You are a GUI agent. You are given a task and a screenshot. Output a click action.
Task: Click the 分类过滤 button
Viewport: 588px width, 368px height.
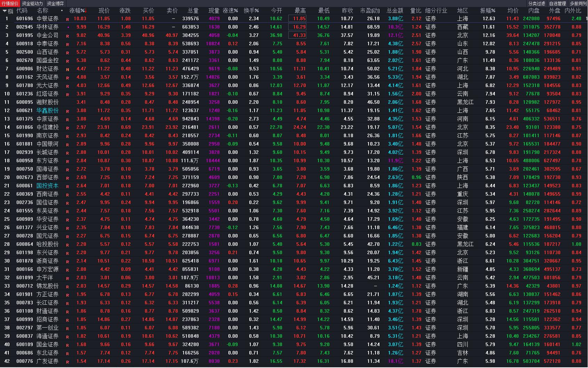(x=537, y=3)
